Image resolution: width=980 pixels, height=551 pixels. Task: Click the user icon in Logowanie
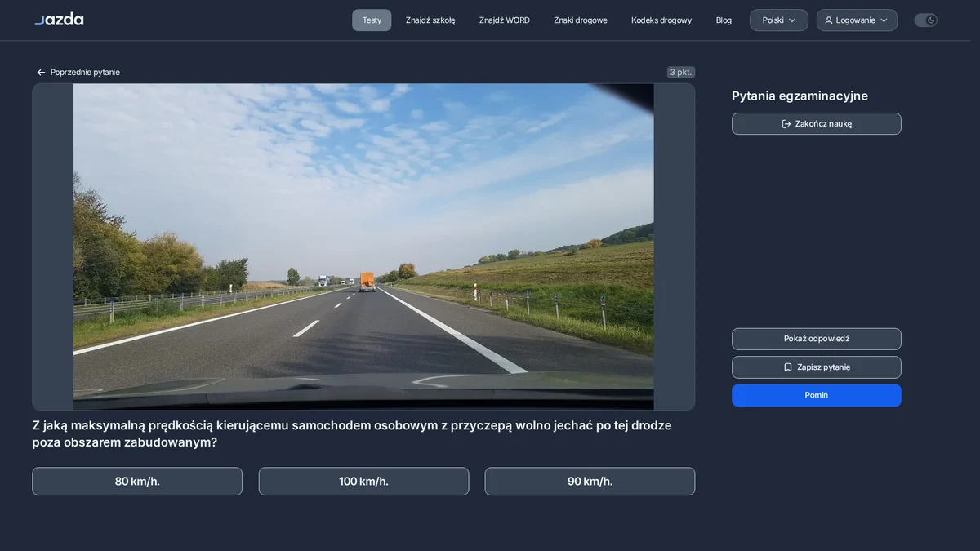(829, 20)
